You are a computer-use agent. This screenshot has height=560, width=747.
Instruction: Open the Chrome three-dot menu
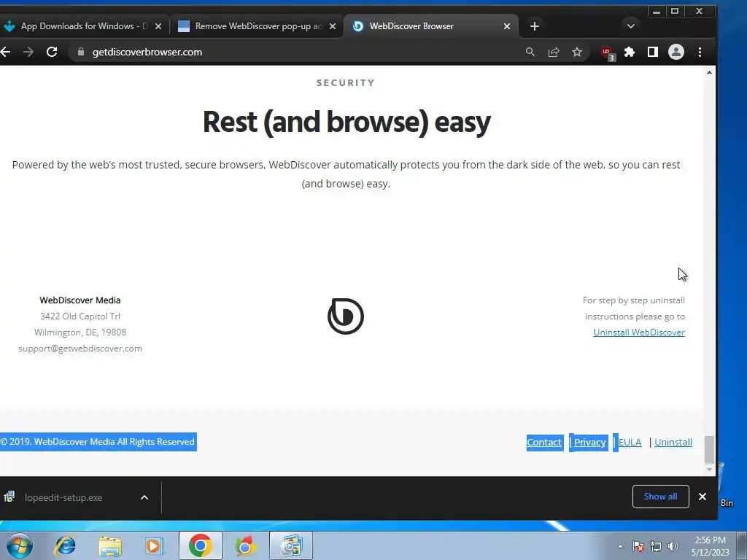pyautogui.click(x=700, y=52)
